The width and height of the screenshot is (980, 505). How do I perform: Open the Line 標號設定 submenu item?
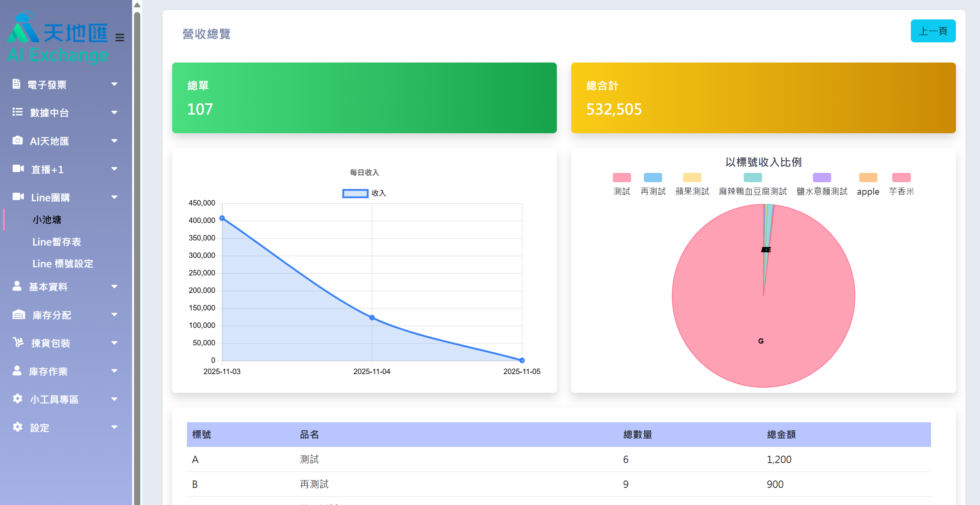click(x=63, y=264)
